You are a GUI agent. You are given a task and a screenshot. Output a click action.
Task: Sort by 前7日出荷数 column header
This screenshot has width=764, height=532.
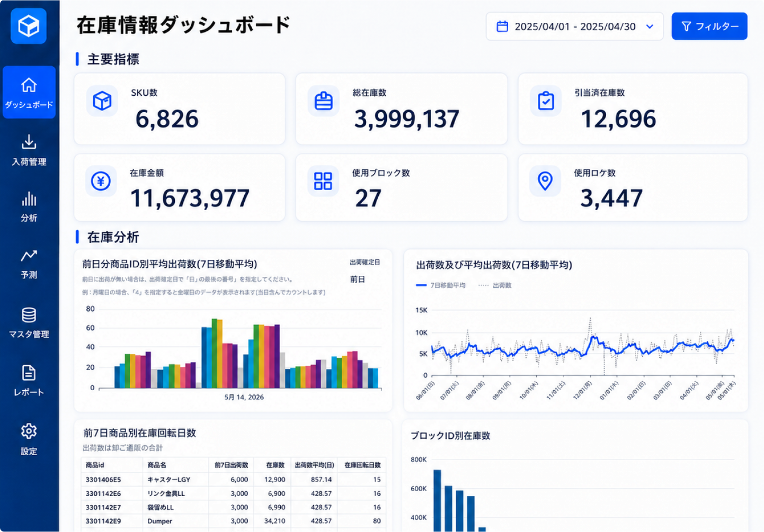(232, 465)
